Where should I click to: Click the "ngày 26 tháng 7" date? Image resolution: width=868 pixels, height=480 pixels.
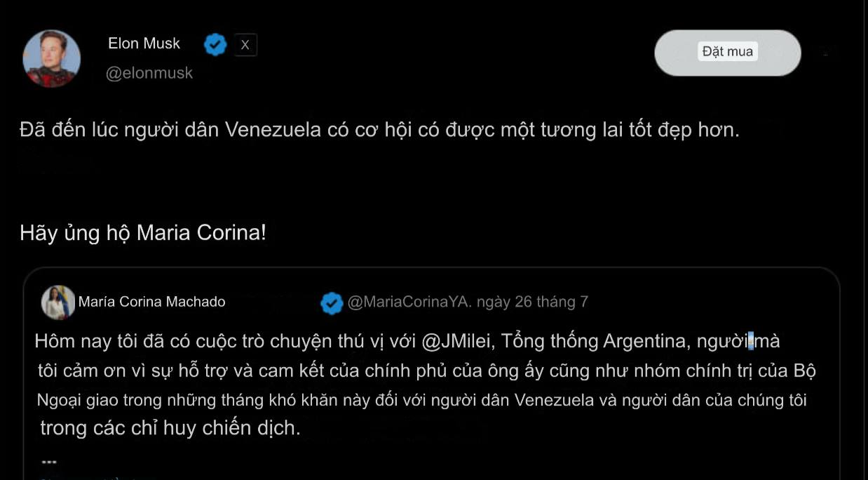tap(532, 302)
